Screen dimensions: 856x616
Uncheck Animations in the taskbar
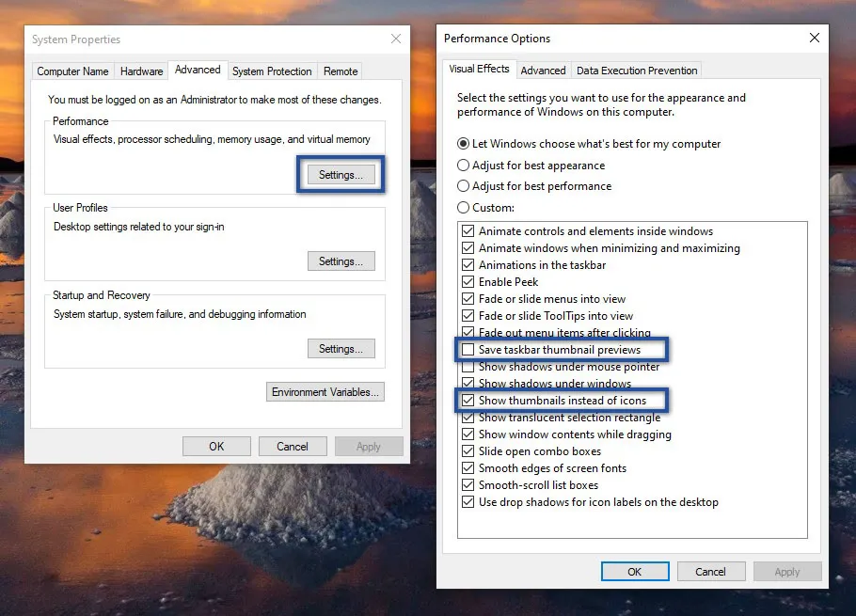(468, 265)
